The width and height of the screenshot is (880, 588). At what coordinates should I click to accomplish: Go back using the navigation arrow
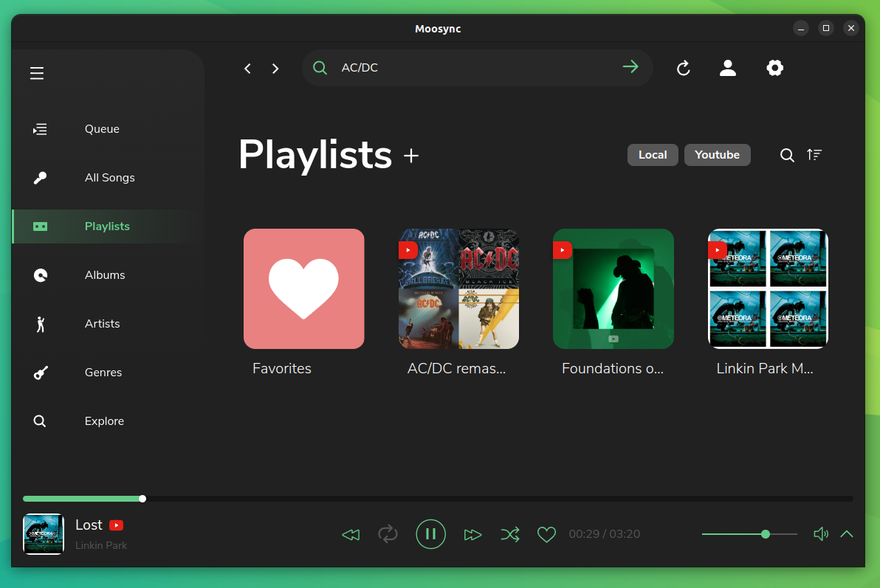click(x=247, y=68)
